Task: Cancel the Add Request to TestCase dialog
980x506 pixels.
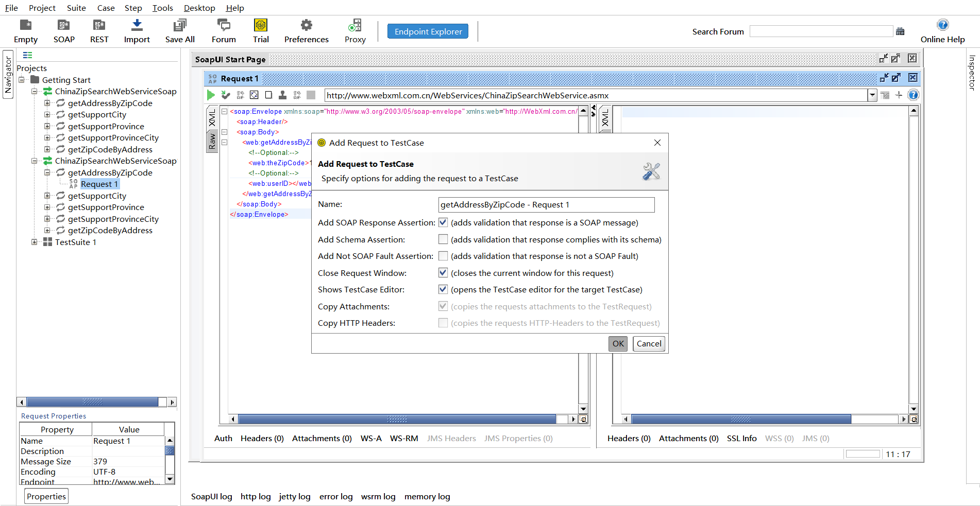Action: 649,343
